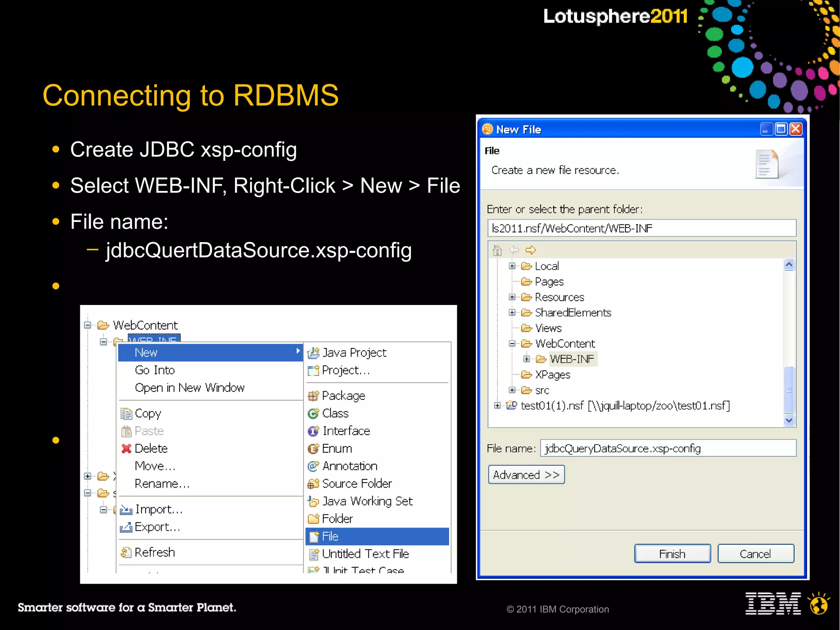840x630 pixels.
Task: Select Move... in context menu
Action: [155, 467]
